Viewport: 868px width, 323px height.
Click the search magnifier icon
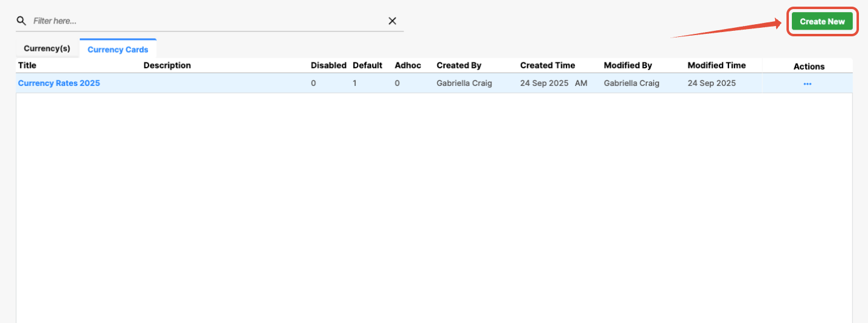pyautogui.click(x=21, y=21)
